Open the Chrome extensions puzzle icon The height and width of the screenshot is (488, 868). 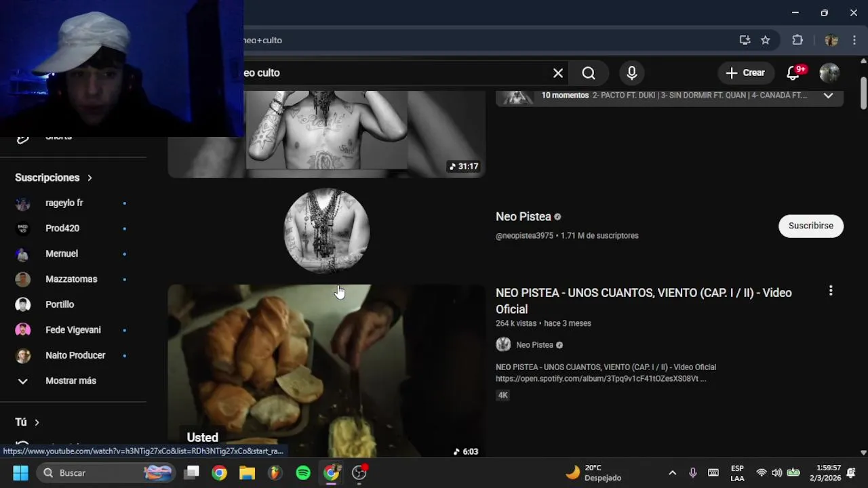797,40
